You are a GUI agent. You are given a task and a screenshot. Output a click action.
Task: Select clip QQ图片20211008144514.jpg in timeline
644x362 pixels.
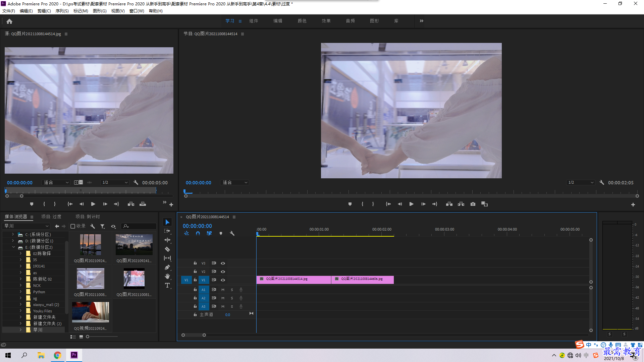294,279
